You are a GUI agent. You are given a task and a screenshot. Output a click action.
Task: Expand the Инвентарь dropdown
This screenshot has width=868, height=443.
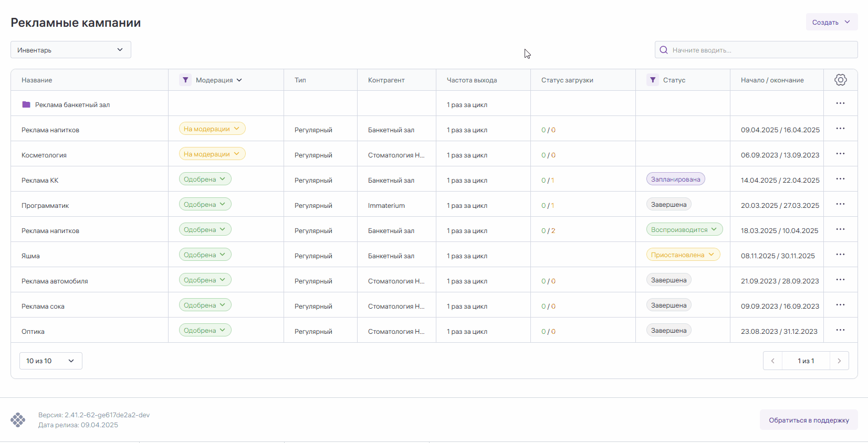[71, 50]
